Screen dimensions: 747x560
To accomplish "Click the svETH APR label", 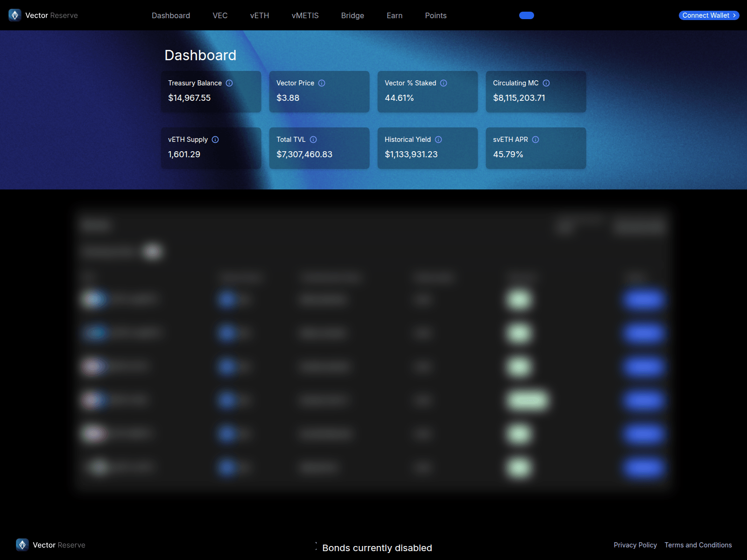I will click(x=510, y=140).
